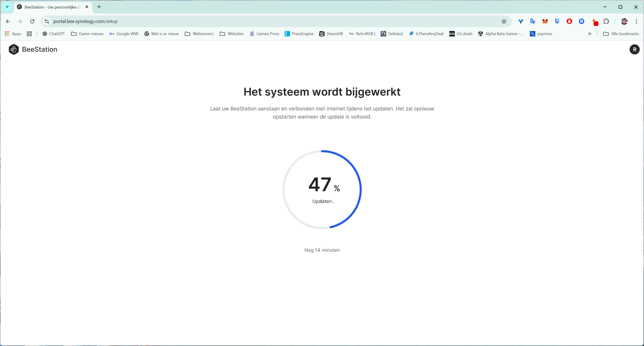644x346 pixels.
Task: Click the 47% update progress circle
Action: 322,190
